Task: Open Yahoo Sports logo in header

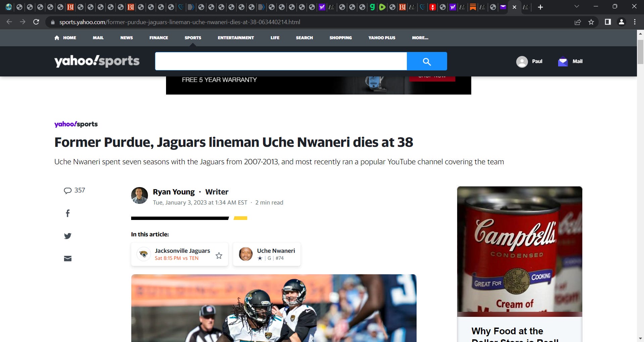Action: click(97, 61)
